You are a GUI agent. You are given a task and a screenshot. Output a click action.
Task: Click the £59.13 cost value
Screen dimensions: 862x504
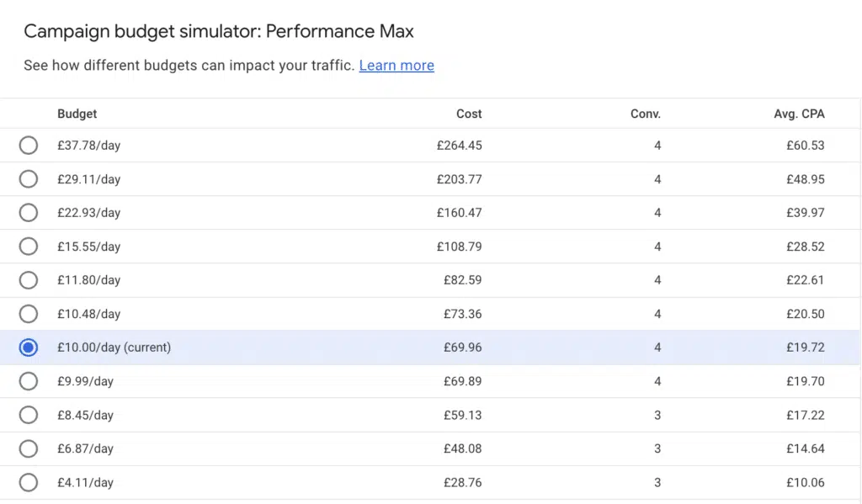point(462,416)
